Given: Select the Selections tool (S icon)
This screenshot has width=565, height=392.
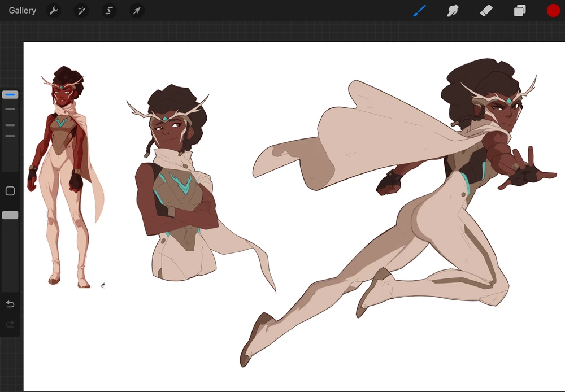Looking at the screenshot, I should pos(108,10).
